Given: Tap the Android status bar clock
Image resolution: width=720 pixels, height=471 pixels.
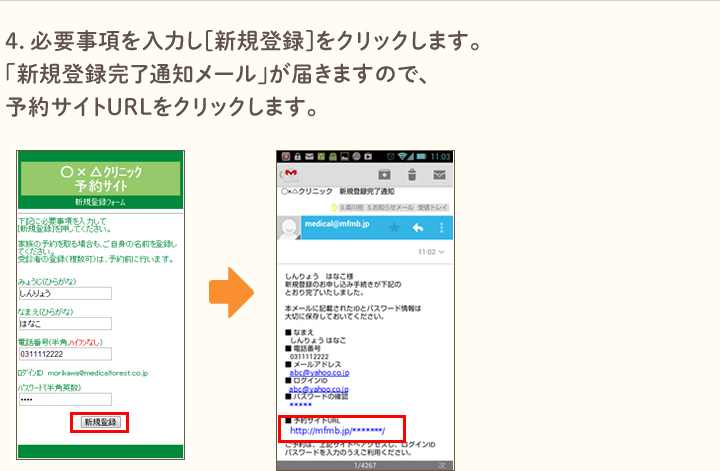Looking at the screenshot, I should 440,157.
